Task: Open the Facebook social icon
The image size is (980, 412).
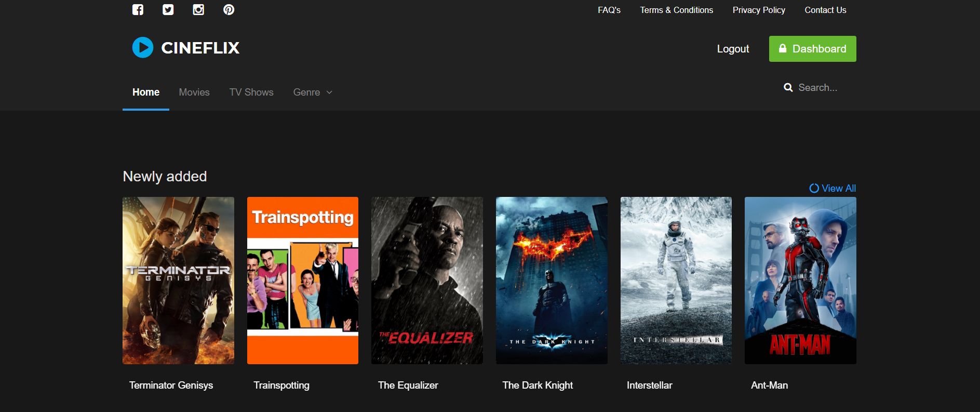Action: click(138, 10)
